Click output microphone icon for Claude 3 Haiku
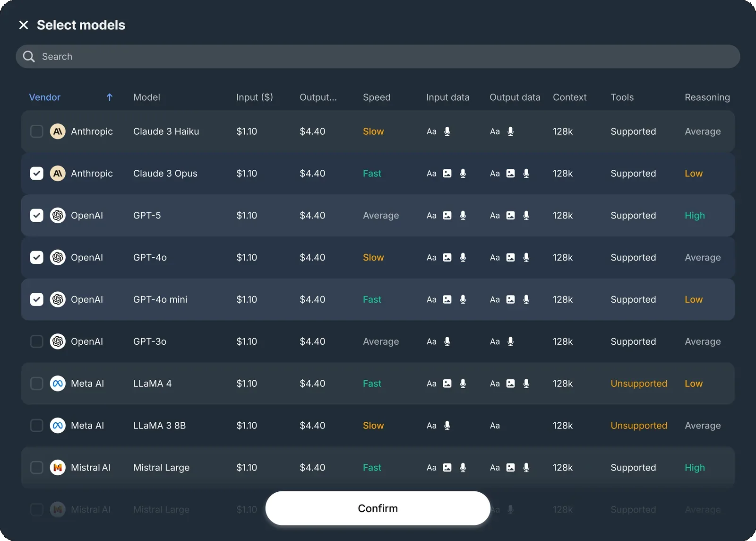Image resolution: width=756 pixels, height=541 pixels. point(511,131)
